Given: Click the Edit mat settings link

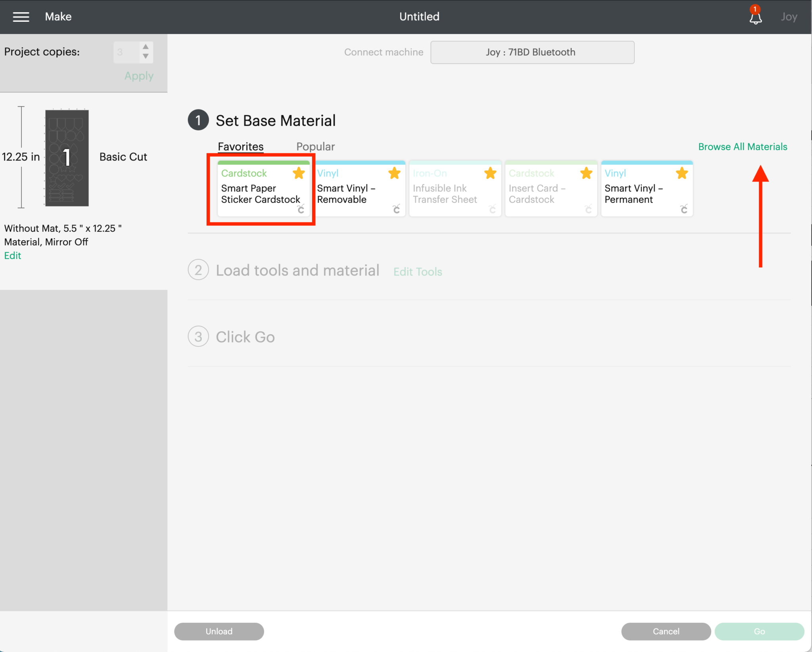Looking at the screenshot, I should [x=12, y=256].
